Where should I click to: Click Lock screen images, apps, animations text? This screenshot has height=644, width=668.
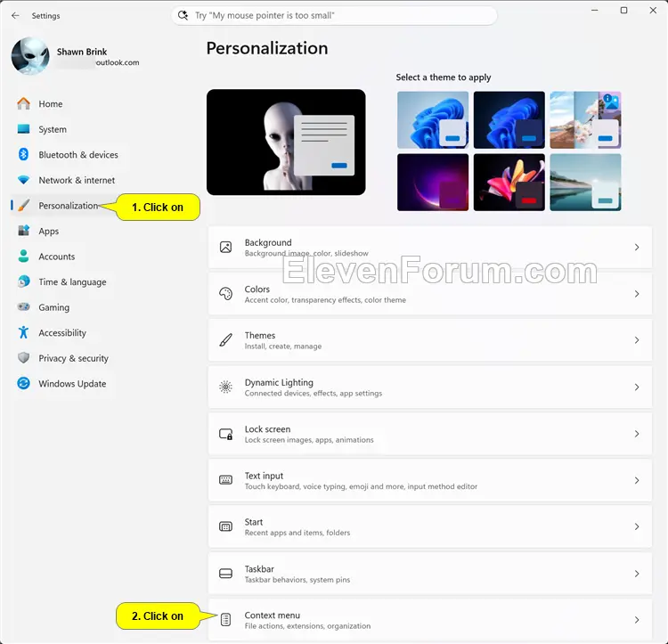[309, 439]
